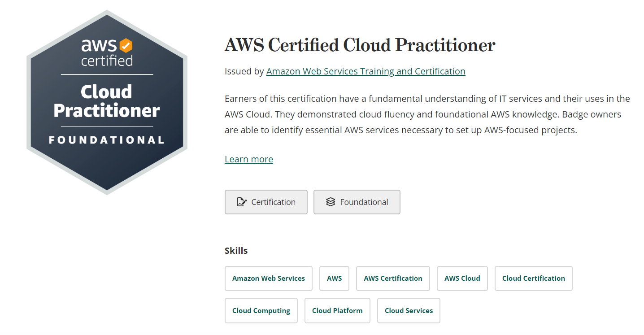The height and width of the screenshot is (335, 644).
Task: Open the AWS Cloud skill tag
Action: point(462,278)
